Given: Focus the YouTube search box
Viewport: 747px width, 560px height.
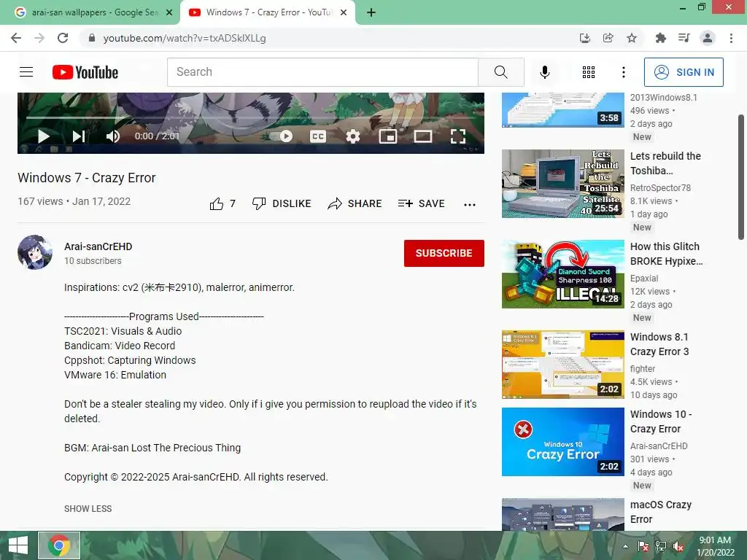Looking at the screenshot, I should [322, 72].
